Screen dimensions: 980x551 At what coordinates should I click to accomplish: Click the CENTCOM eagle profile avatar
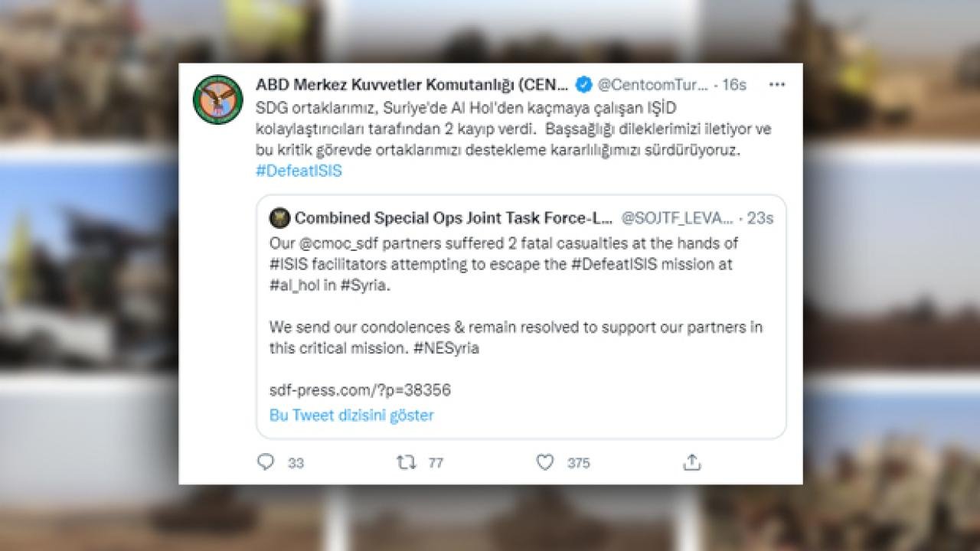coord(218,99)
